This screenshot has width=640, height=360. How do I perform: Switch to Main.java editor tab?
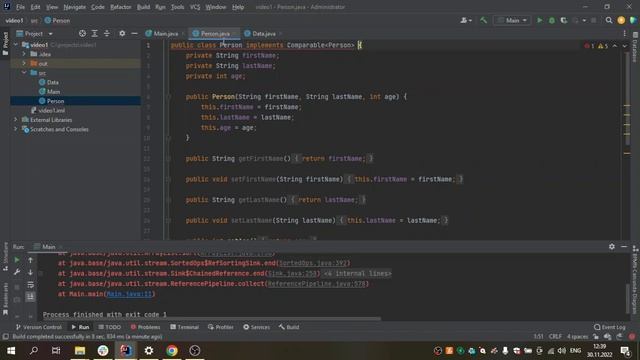click(165, 33)
